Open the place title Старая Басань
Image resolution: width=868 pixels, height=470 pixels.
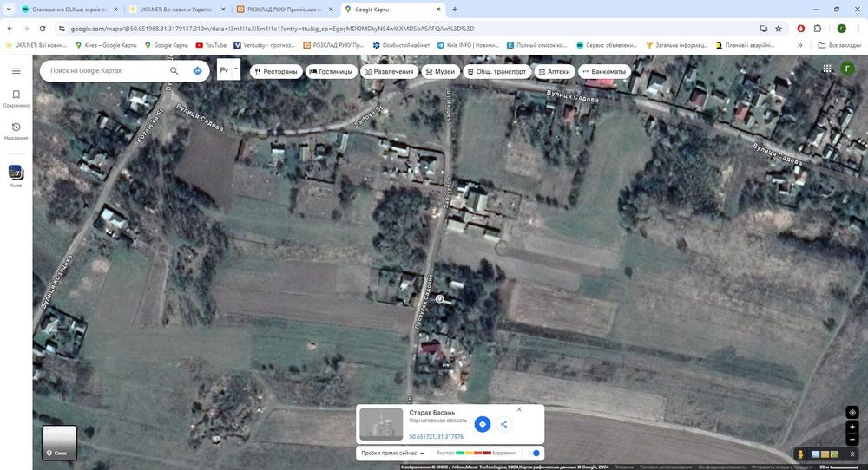(x=431, y=413)
